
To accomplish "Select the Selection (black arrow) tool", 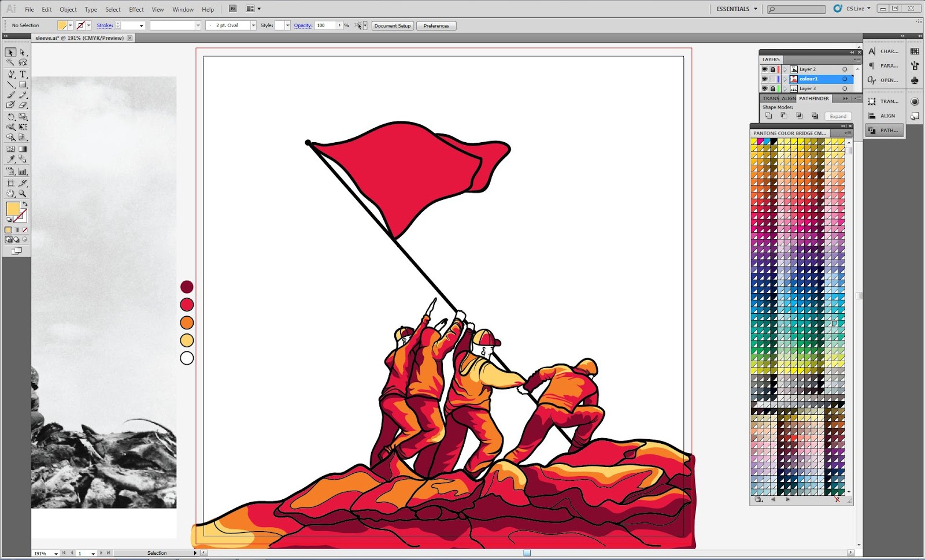I will (10, 52).
